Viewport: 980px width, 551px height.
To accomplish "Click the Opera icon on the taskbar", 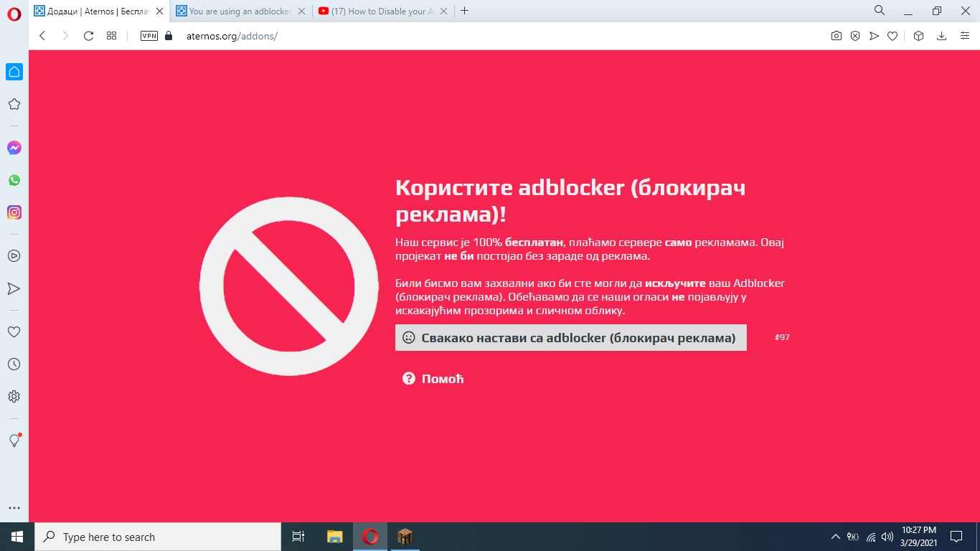I will pyautogui.click(x=370, y=537).
